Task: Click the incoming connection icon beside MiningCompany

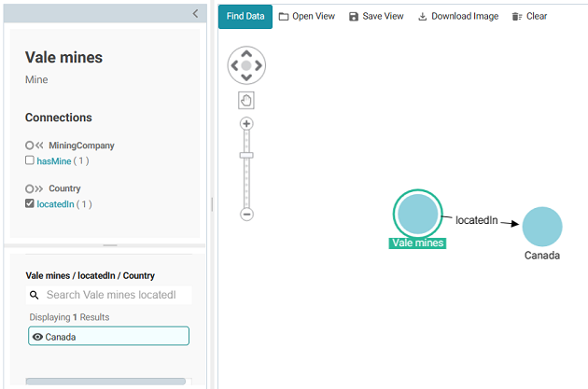Action: pyautogui.click(x=35, y=146)
